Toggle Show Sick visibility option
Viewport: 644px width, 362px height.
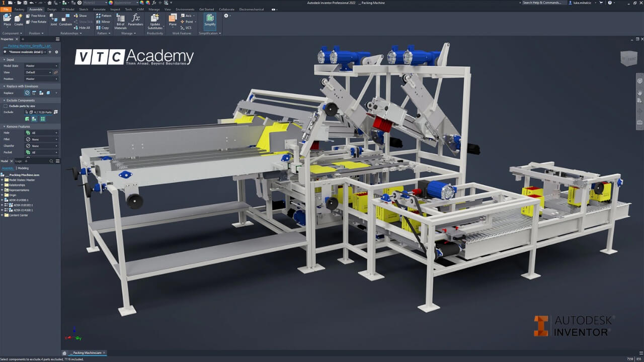[82, 22]
